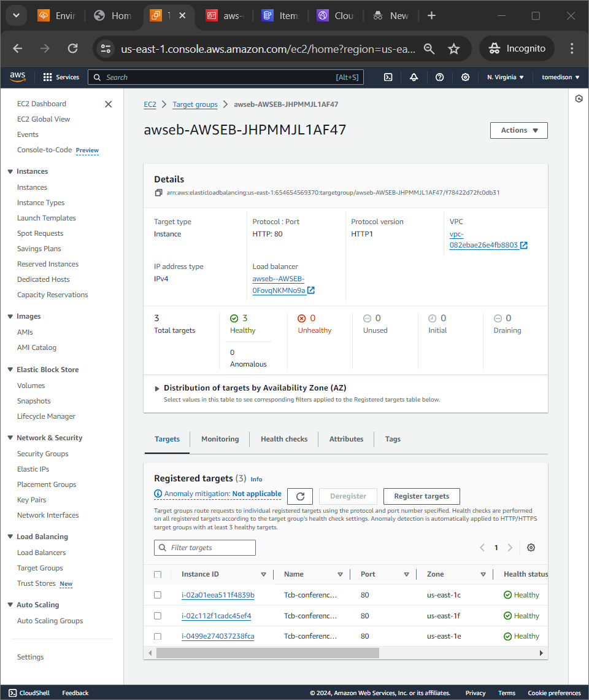This screenshot has width=589, height=700.
Task: Open the tab search dropdown arrow
Action: click(x=17, y=15)
